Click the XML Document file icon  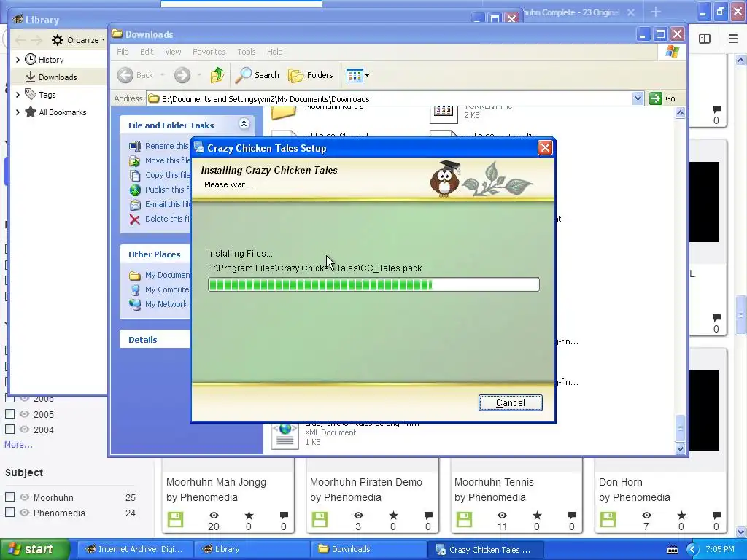point(285,435)
